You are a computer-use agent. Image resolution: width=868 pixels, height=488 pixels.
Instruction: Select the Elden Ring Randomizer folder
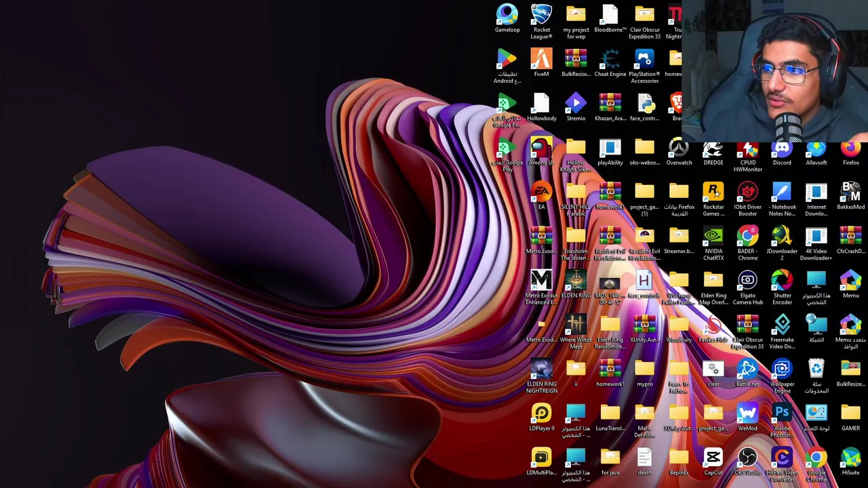(610, 332)
